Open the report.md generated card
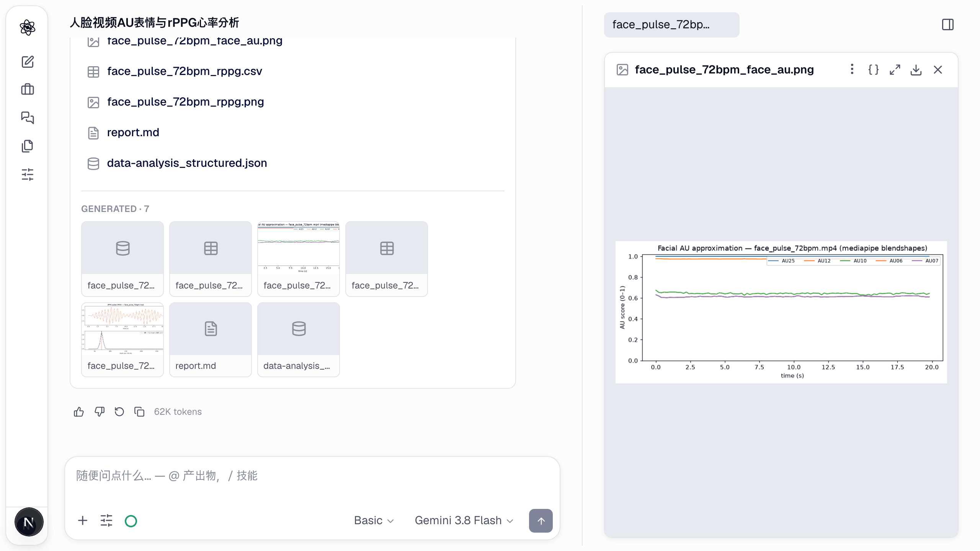Image resolution: width=980 pixels, height=551 pixels. [x=211, y=339]
